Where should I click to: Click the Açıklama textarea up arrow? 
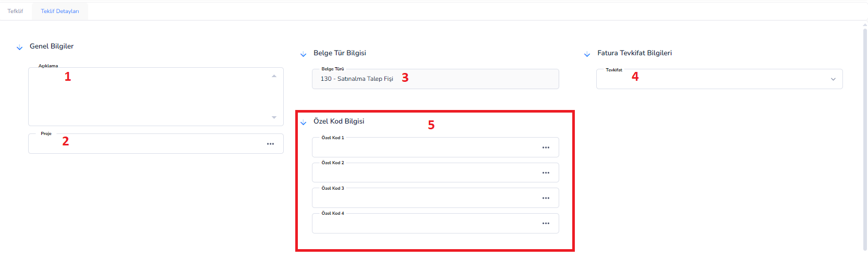[274, 76]
